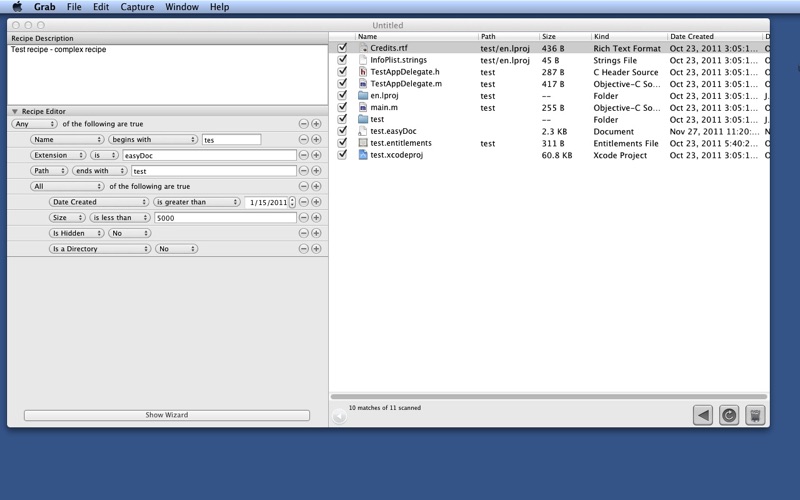Image resolution: width=800 pixels, height=500 pixels.
Task: Remove the nested All group
Action: 304,186
